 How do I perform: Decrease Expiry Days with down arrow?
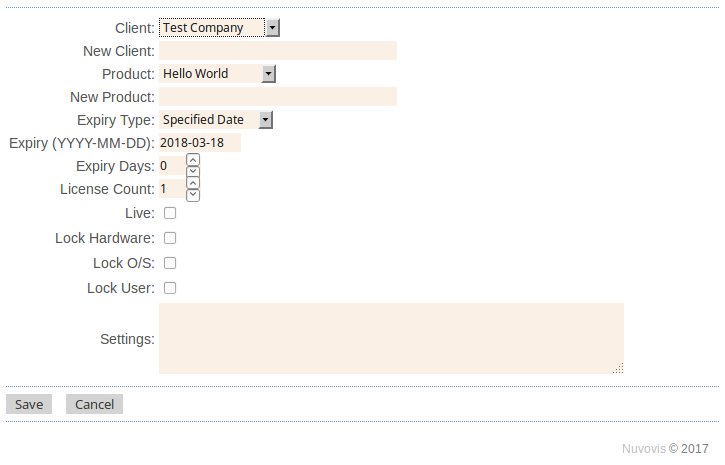pyautogui.click(x=193, y=171)
